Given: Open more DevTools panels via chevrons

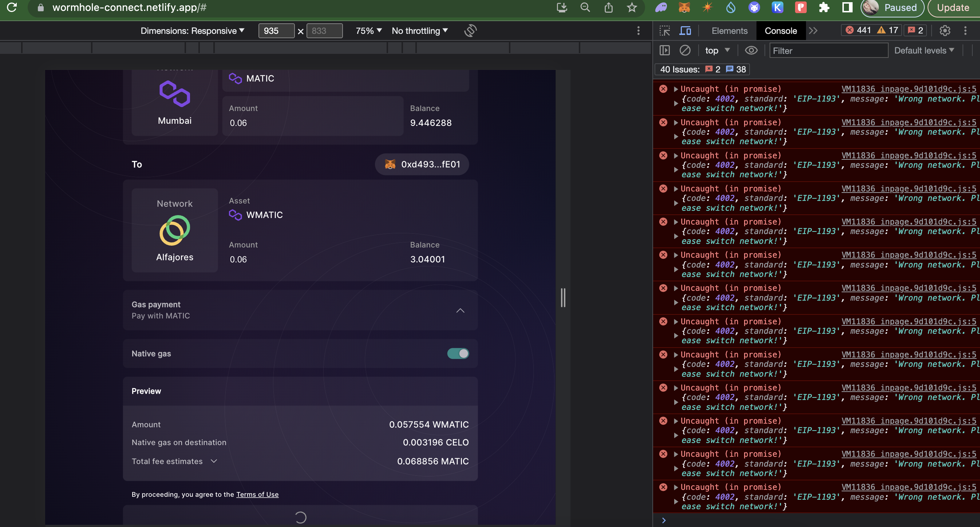Looking at the screenshot, I should click(x=814, y=31).
